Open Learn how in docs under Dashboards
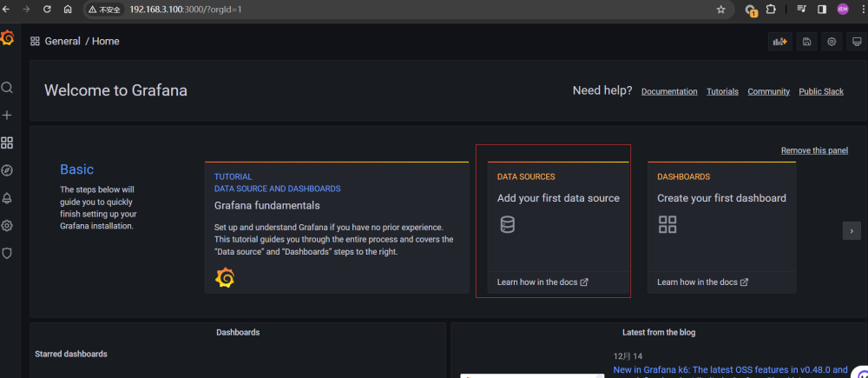 click(x=702, y=282)
